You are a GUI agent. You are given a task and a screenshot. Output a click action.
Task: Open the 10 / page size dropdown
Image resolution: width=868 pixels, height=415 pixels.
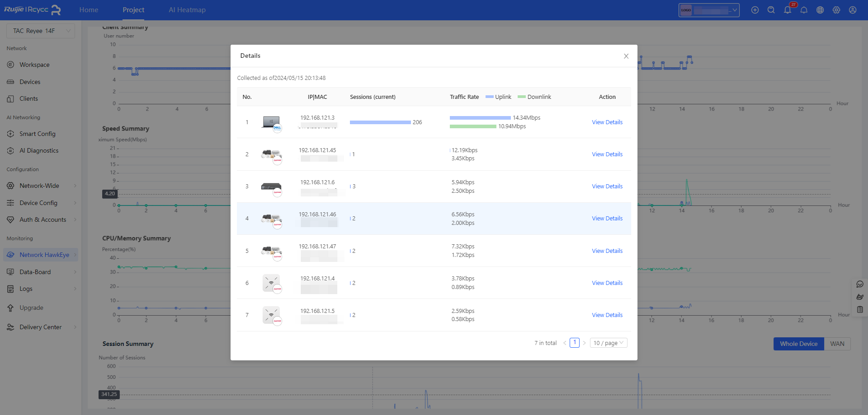(608, 343)
